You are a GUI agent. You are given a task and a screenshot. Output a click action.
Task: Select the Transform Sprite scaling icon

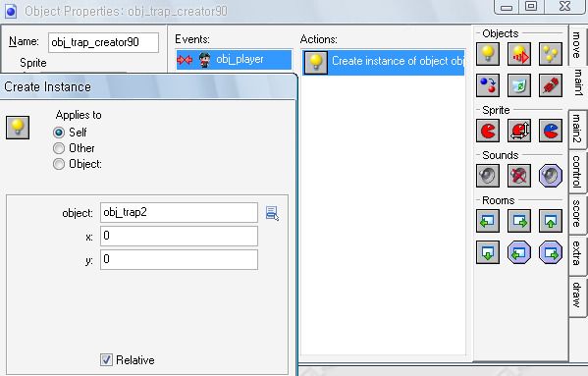pos(519,131)
